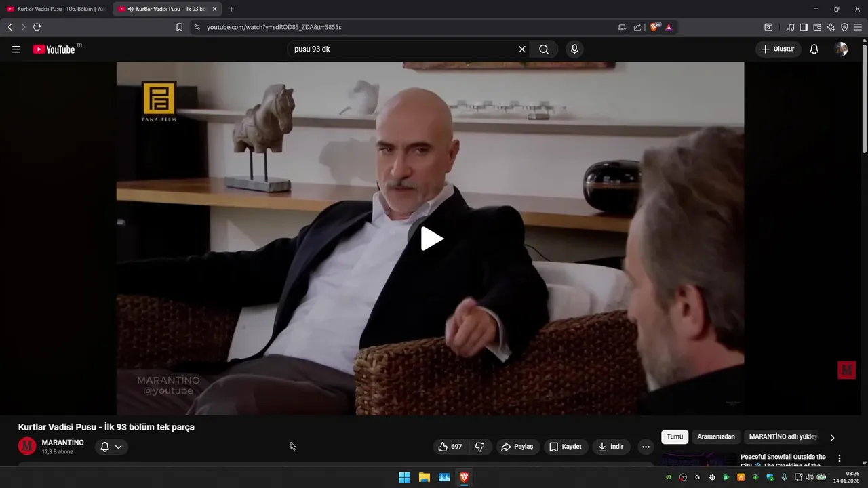Open File Explorer from taskbar
Image resolution: width=868 pixels, height=488 pixels.
coord(425,477)
